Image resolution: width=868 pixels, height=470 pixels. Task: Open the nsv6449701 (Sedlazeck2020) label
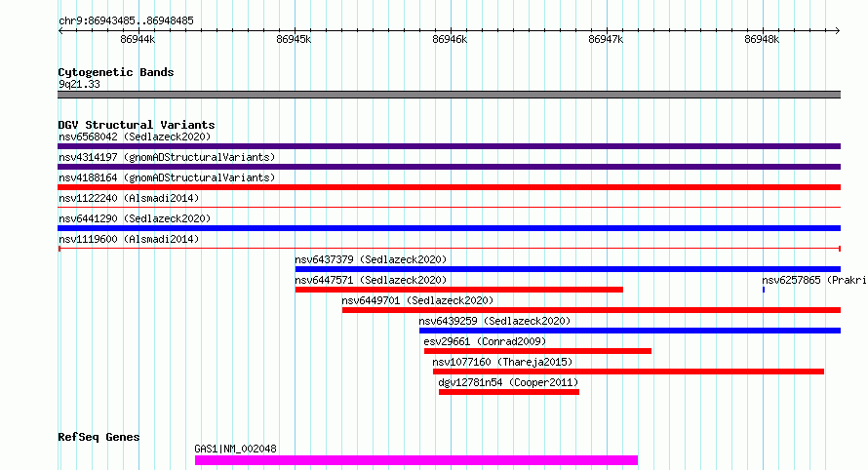tap(417, 300)
